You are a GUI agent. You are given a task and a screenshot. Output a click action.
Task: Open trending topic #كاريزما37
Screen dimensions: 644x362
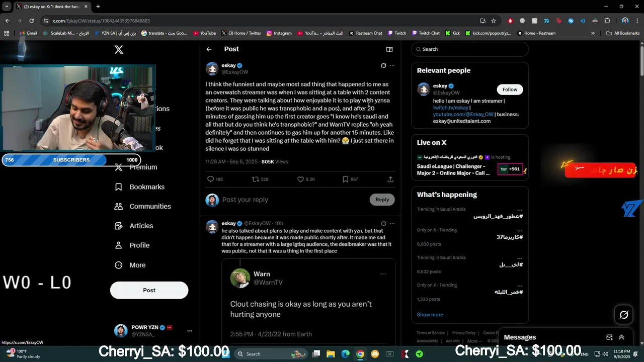point(510,237)
